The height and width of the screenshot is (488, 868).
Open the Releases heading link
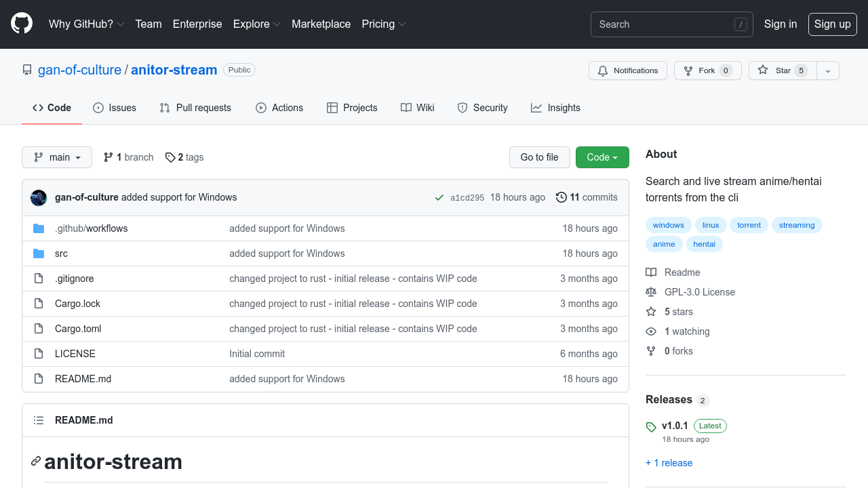(669, 400)
